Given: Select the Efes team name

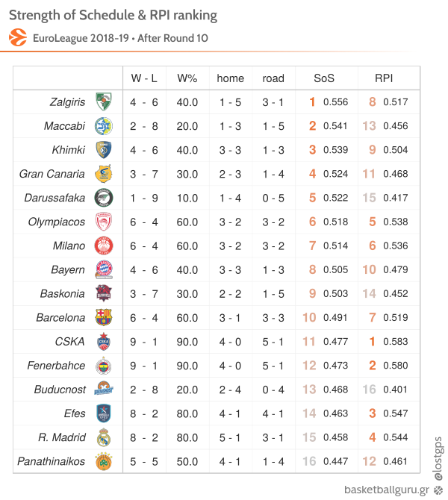Looking at the screenshot, I should [x=75, y=413].
